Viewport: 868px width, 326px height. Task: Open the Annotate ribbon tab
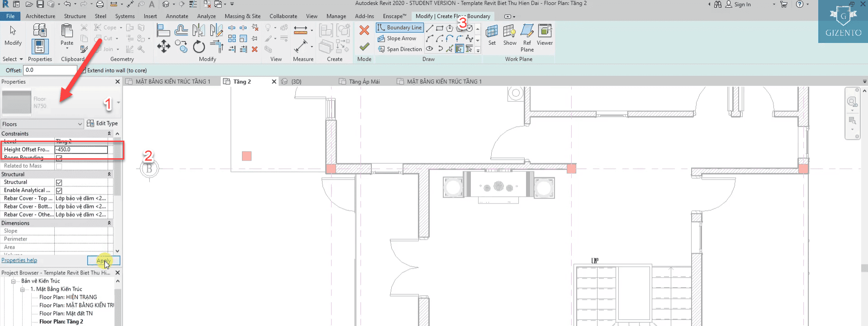177,16
